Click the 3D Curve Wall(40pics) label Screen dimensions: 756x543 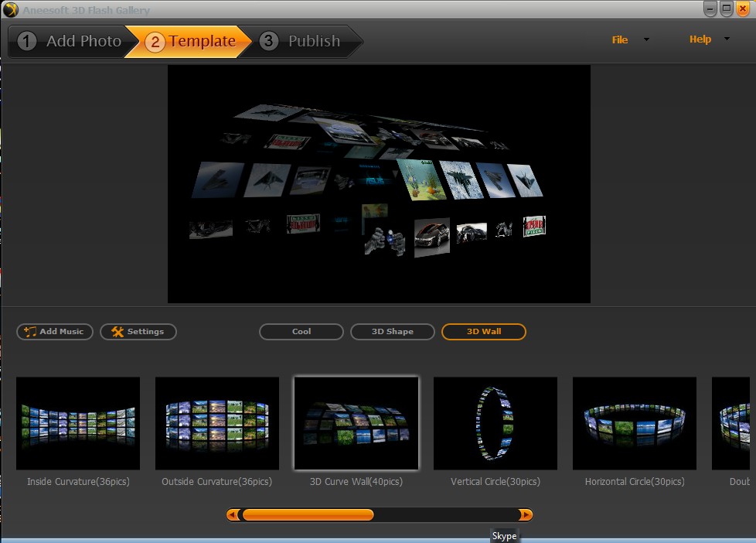pyautogui.click(x=356, y=482)
